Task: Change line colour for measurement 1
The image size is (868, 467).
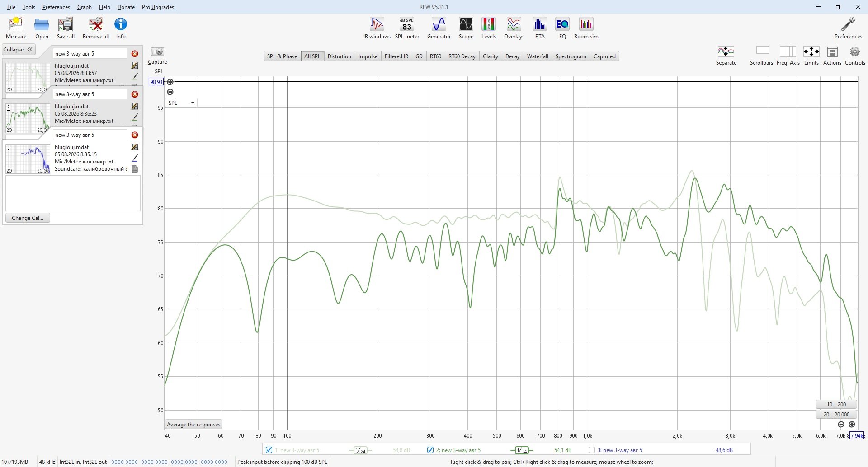Action: pyautogui.click(x=135, y=76)
